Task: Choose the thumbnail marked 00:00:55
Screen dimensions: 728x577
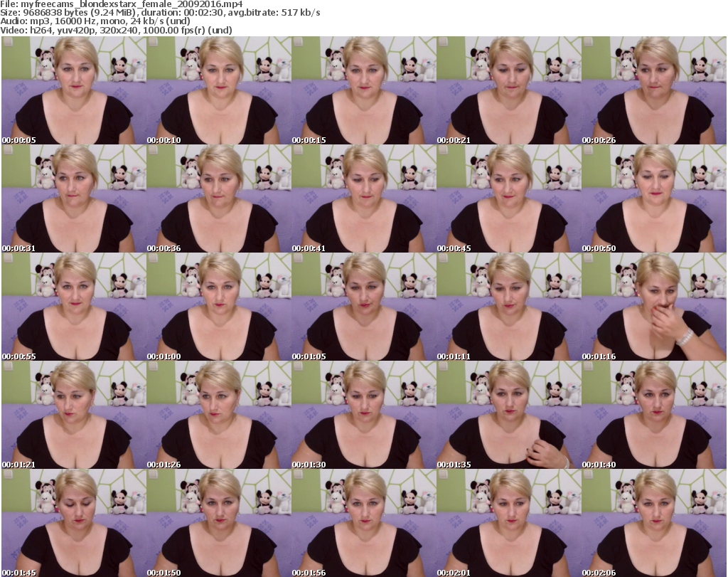Action: [73, 307]
